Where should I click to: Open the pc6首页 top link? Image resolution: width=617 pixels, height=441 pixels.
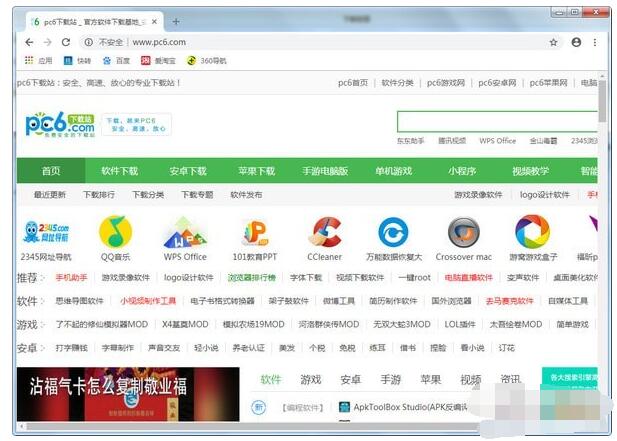pyautogui.click(x=353, y=83)
